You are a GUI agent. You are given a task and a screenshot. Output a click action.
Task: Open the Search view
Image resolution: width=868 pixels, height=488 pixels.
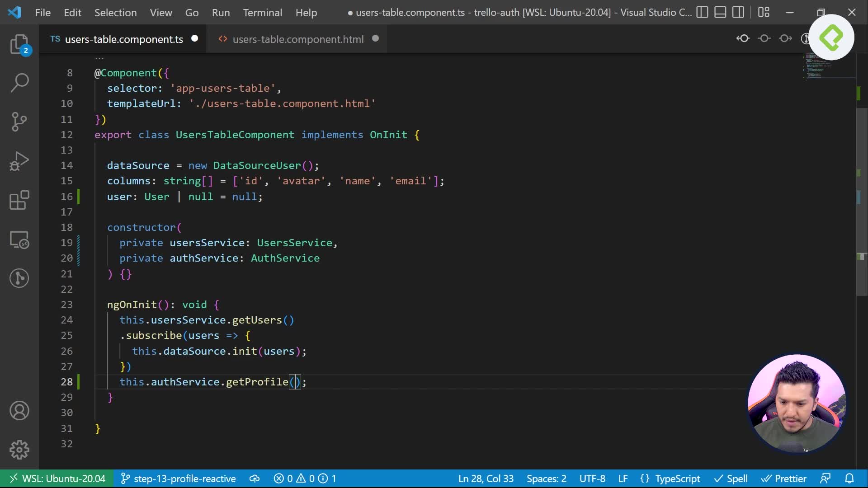coord(19,83)
